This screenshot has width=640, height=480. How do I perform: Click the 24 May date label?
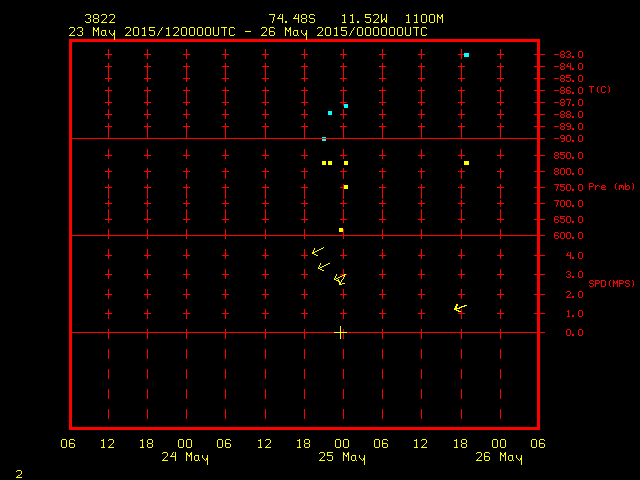coord(185,458)
